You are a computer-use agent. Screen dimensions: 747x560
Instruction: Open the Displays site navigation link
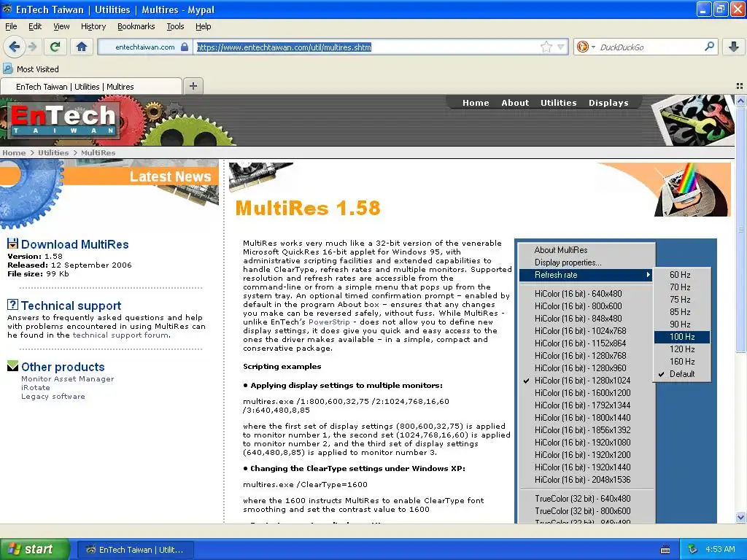coord(608,103)
